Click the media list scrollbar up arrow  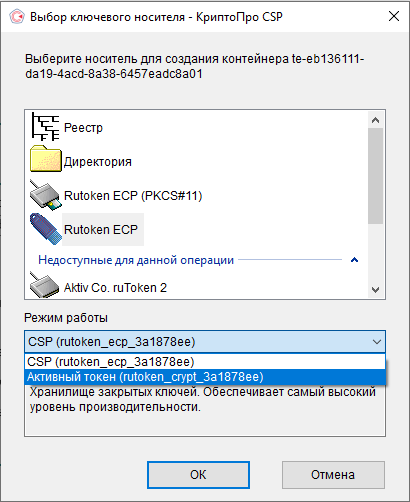376,120
